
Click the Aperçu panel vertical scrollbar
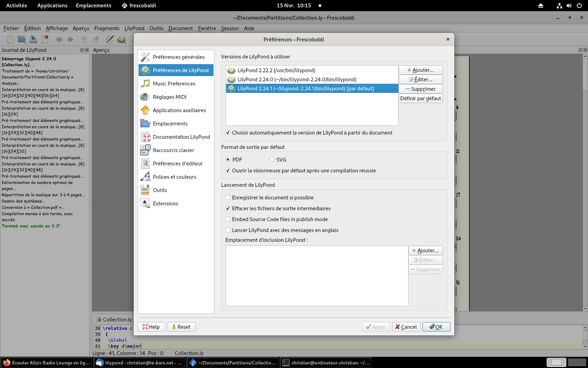585,182
